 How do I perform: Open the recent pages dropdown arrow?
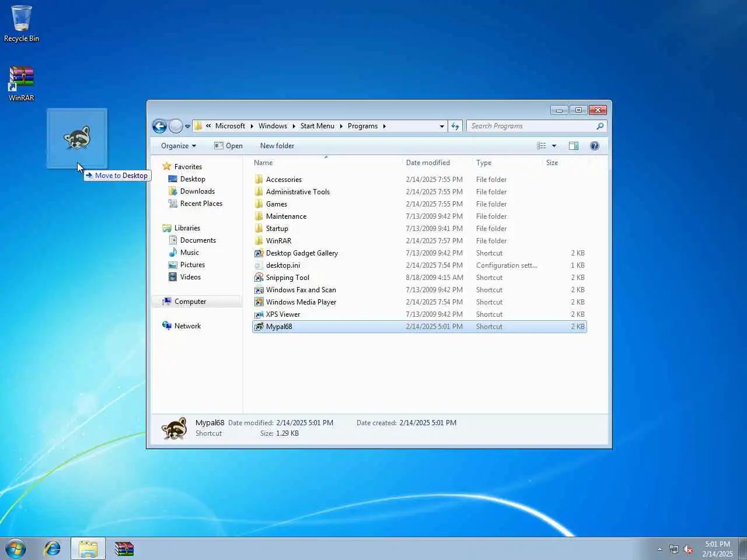pyautogui.click(x=187, y=126)
